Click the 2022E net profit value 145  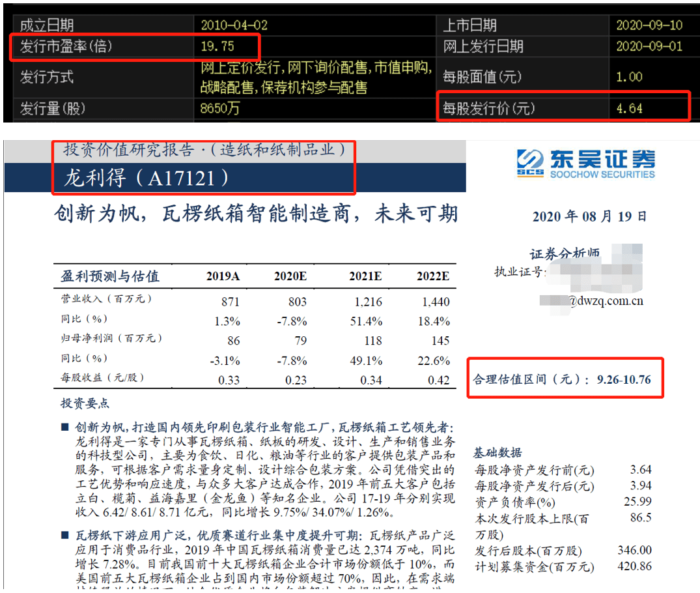tap(440, 341)
